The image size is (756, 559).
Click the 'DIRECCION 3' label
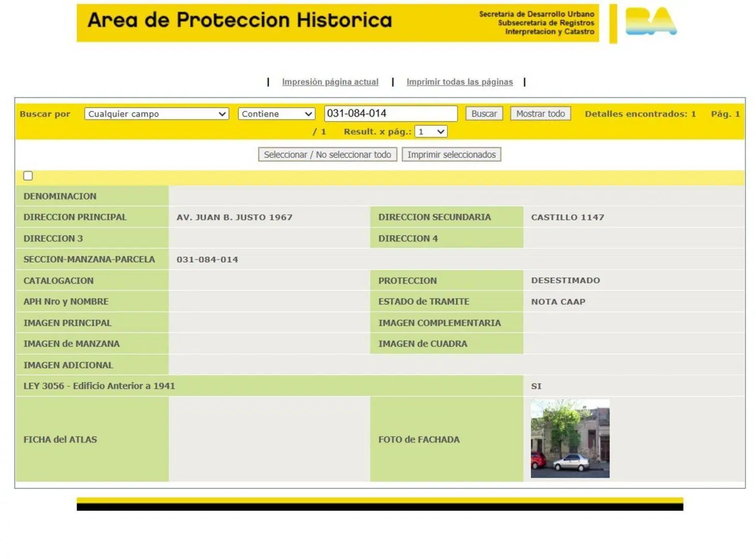pos(53,239)
